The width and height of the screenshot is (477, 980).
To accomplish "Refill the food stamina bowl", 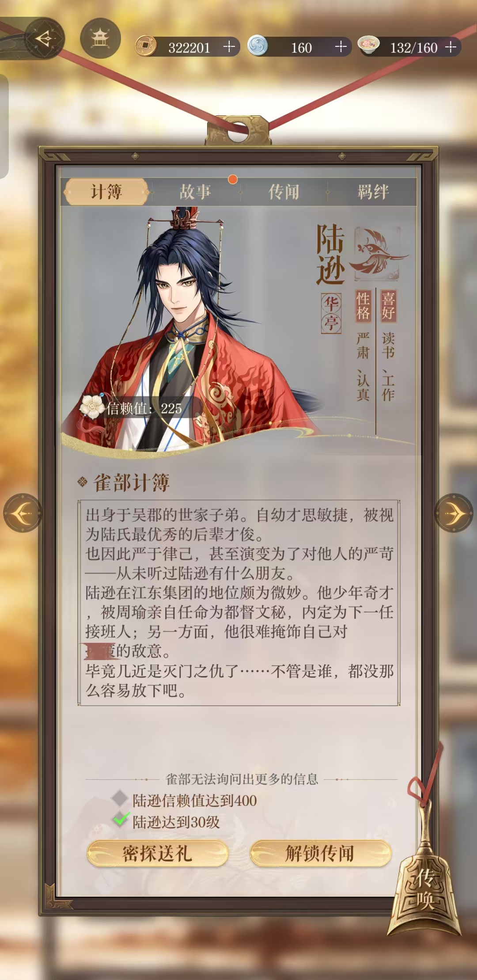I will coord(450,47).
